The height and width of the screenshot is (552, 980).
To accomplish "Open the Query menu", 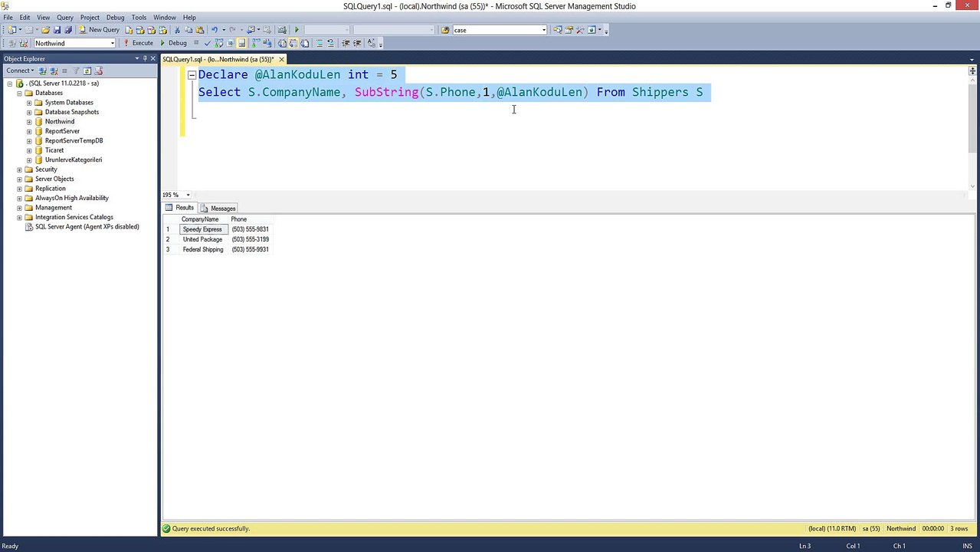I will (x=65, y=17).
